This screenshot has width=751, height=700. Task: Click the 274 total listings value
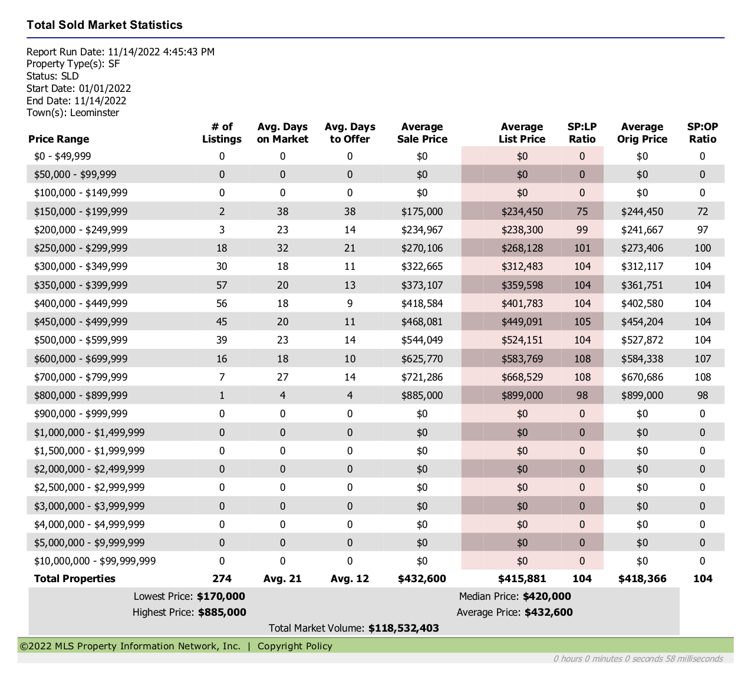[x=222, y=579]
